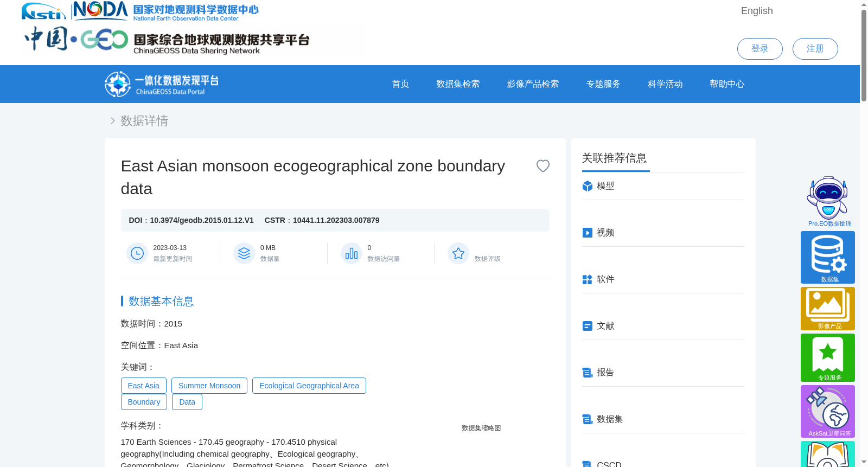This screenshot has height=467, width=868.
Task: Switch language to English
Action: (757, 11)
